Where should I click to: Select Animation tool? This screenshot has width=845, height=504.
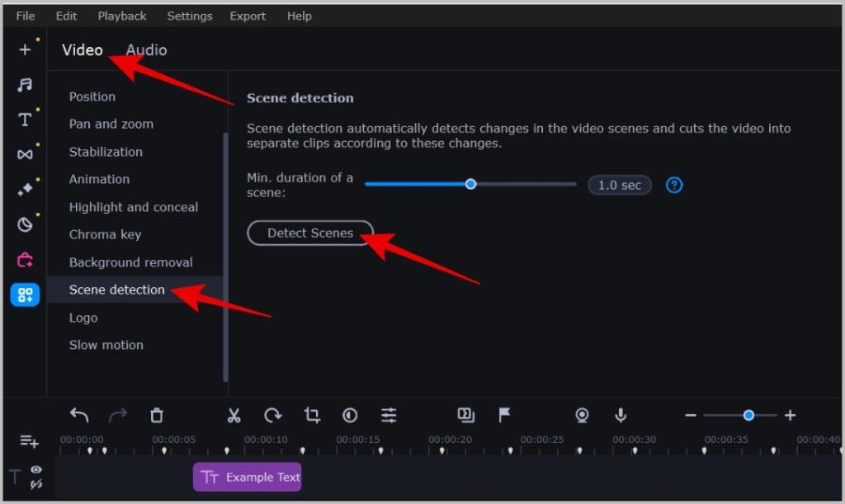99,179
